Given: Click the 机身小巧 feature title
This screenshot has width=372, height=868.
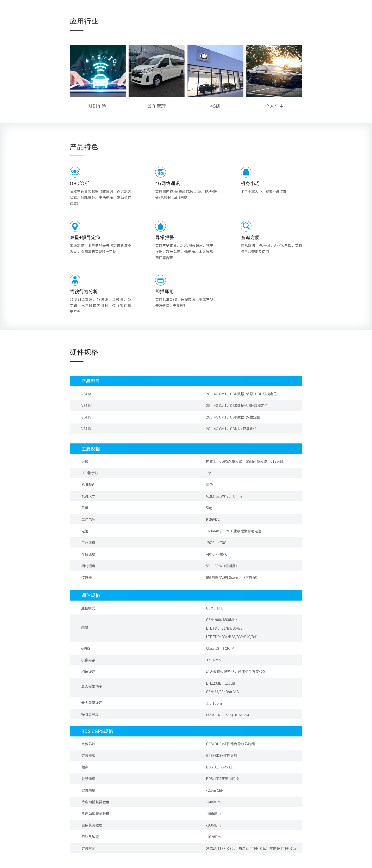Looking at the screenshot, I should pyautogui.click(x=250, y=183).
